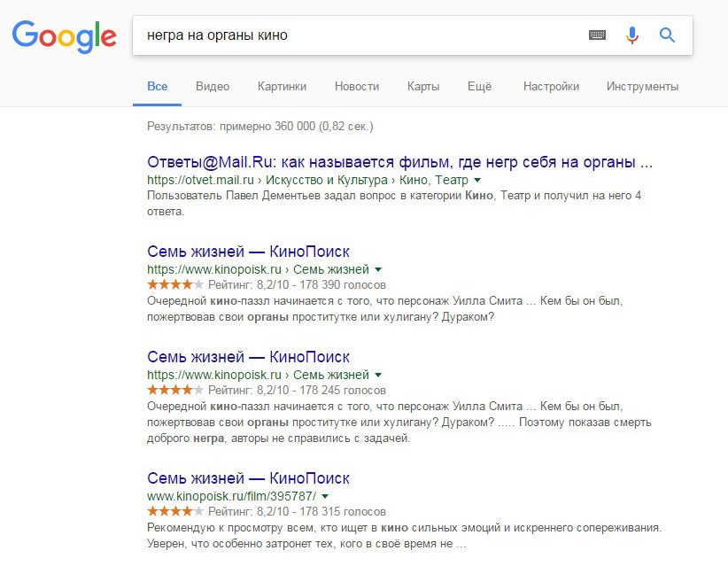Expand the Ещё menu
Screen dimensions: 728x574
(479, 86)
